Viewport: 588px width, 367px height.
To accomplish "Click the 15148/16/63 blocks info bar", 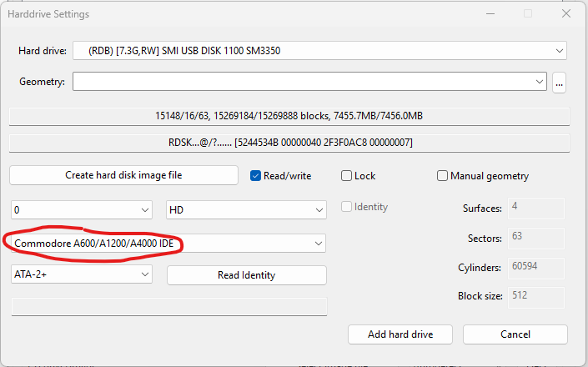I will click(289, 115).
